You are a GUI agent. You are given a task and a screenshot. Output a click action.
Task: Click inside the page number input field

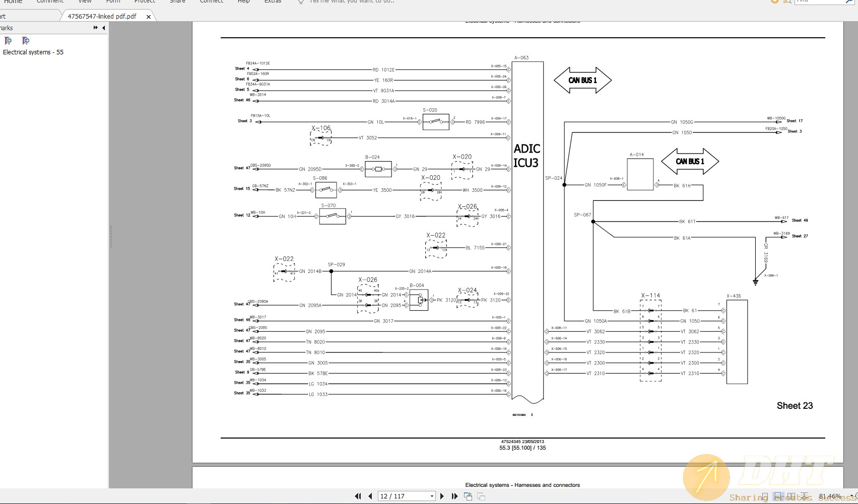tap(401, 496)
